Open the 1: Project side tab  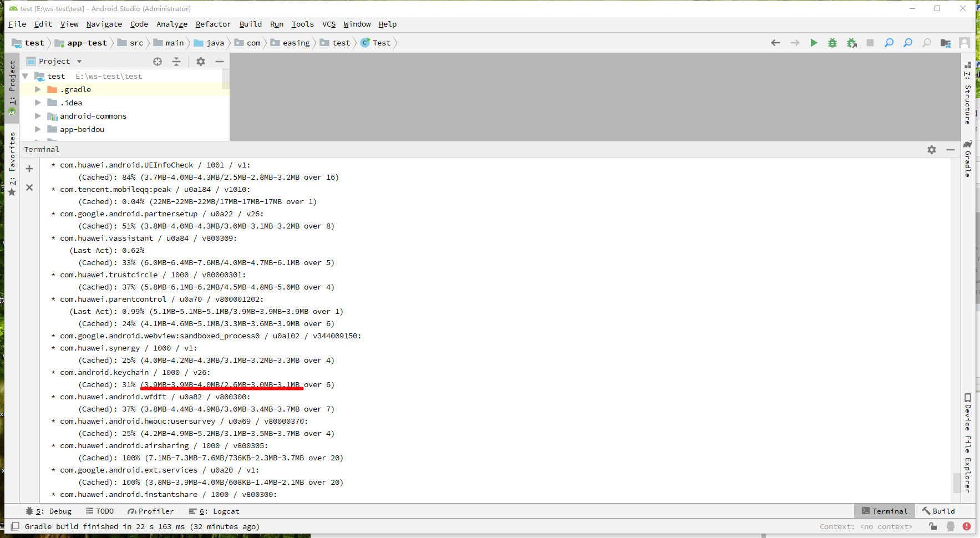(12, 87)
